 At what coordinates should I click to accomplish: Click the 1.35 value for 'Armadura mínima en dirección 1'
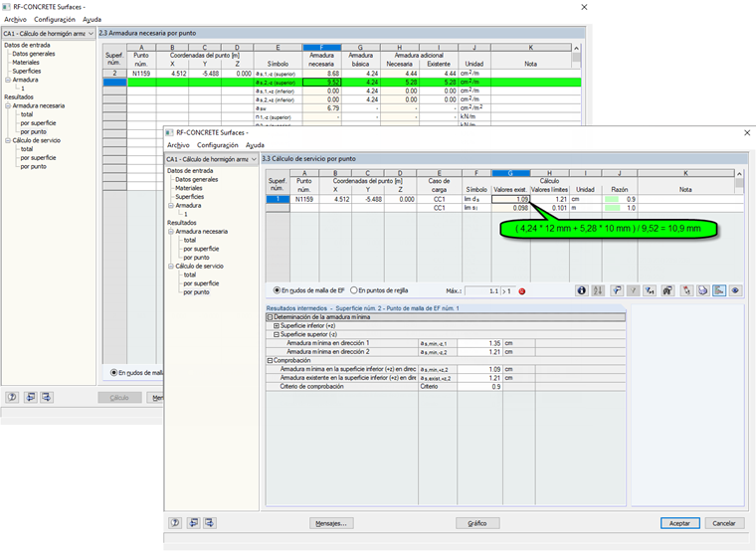[x=479, y=343]
